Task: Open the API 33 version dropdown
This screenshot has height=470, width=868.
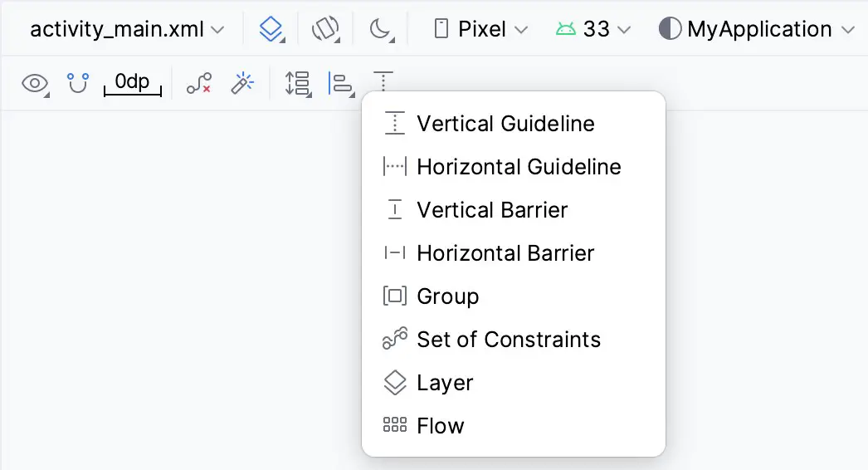Action: [592, 29]
